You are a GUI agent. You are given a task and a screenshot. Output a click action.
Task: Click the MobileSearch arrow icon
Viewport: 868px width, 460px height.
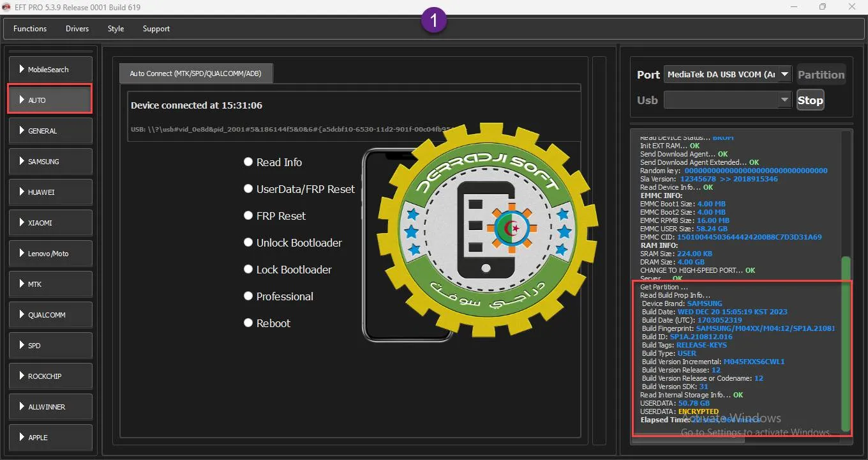point(22,69)
